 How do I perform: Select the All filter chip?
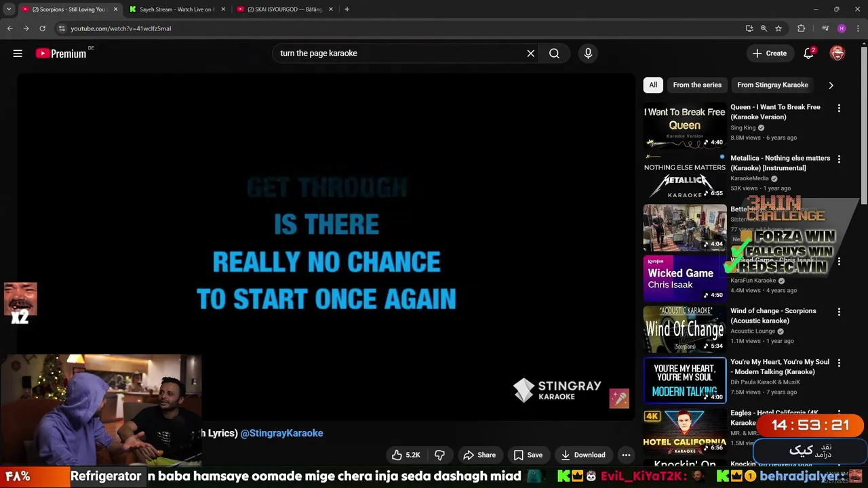(x=653, y=85)
